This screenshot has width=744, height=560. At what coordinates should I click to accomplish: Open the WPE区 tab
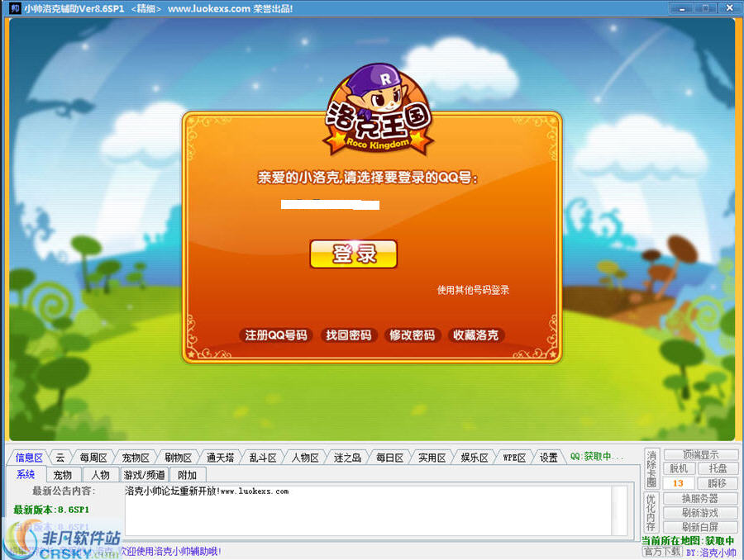514,458
